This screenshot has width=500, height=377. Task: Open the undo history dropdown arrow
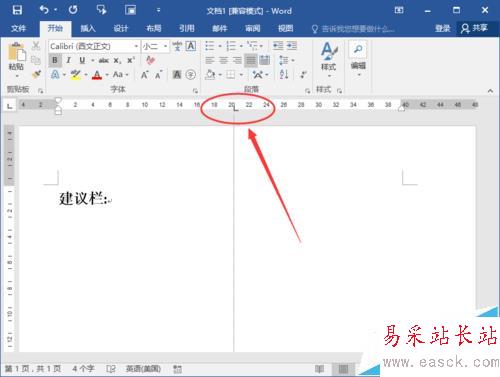(55, 10)
